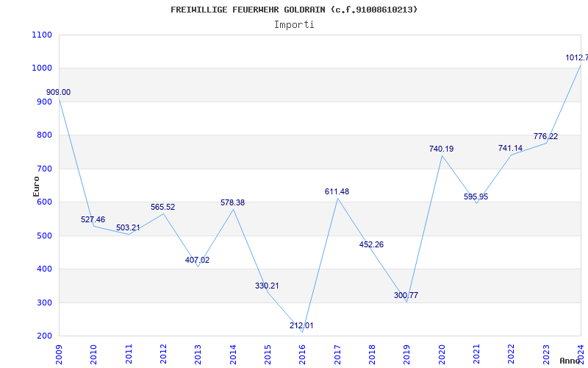Click the 1100 y-axis tick label

(x=42, y=35)
